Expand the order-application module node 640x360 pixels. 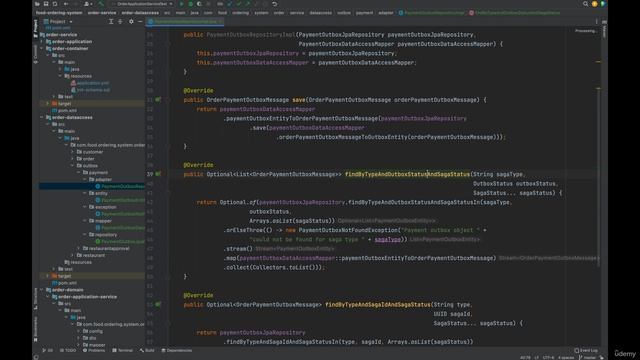tap(42, 41)
